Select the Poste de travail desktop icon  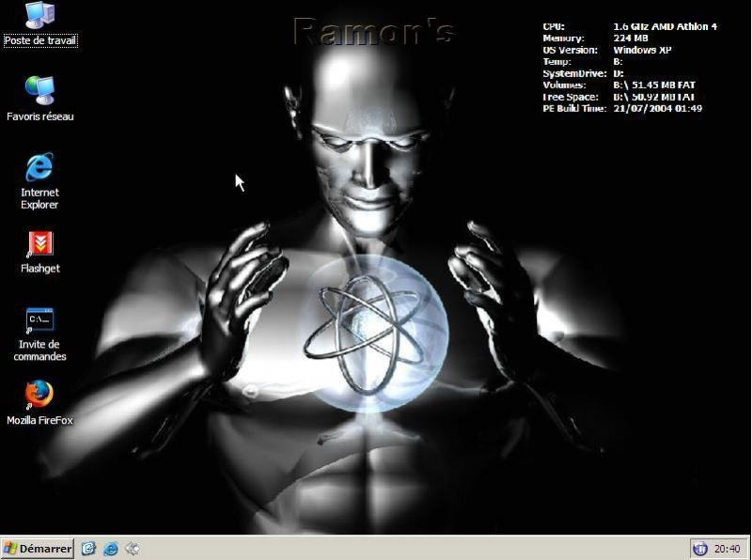[x=39, y=16]
